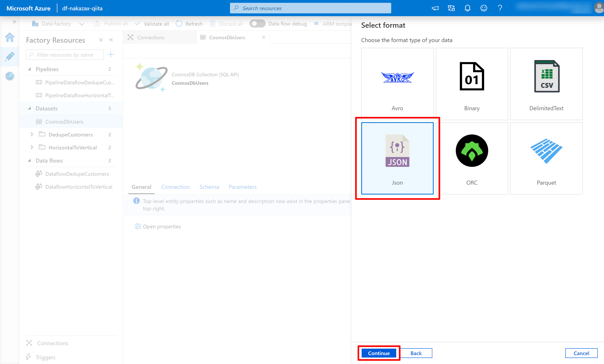Click the Continue button
This screenshot has height=364, width=604.
[x=379, y=353]
